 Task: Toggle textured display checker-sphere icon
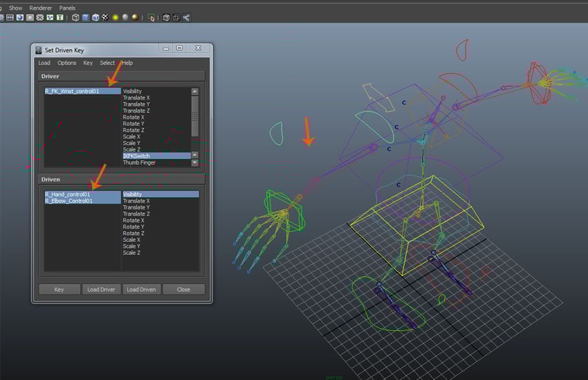tap(104, 17)
